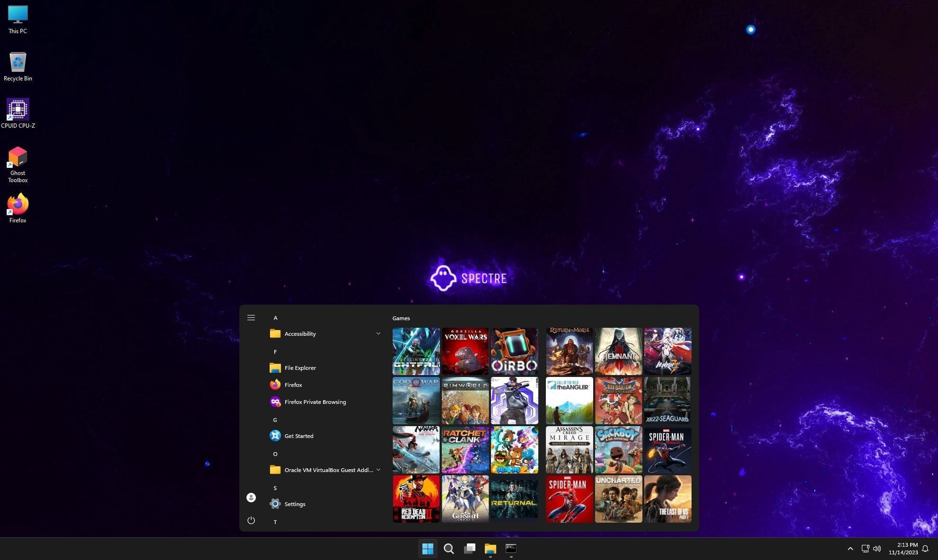
Task: Open the Ratchet & Clank tile
Action: pyautogui.click(x=465, y=450)
